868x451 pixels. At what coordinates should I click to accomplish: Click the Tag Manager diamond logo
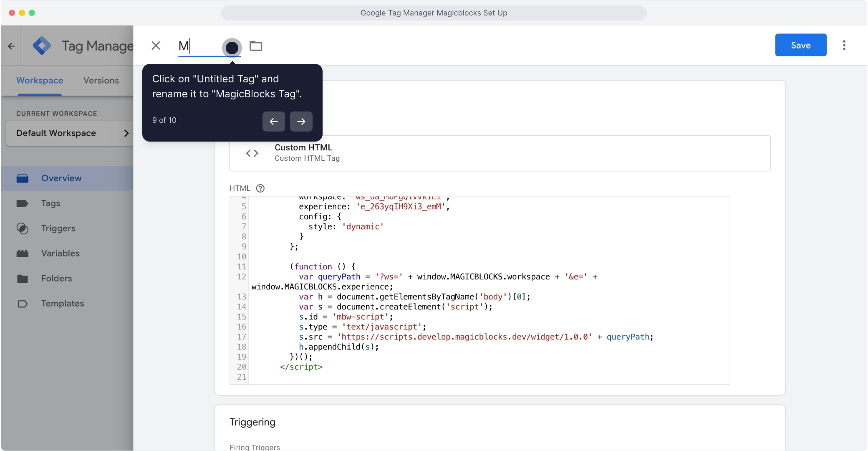(x=42, y=46)
